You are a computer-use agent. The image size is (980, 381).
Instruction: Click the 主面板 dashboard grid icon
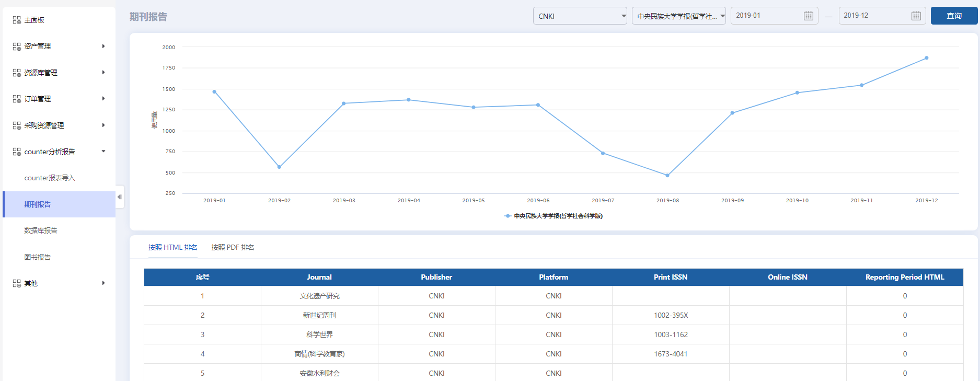coord(17,20)
